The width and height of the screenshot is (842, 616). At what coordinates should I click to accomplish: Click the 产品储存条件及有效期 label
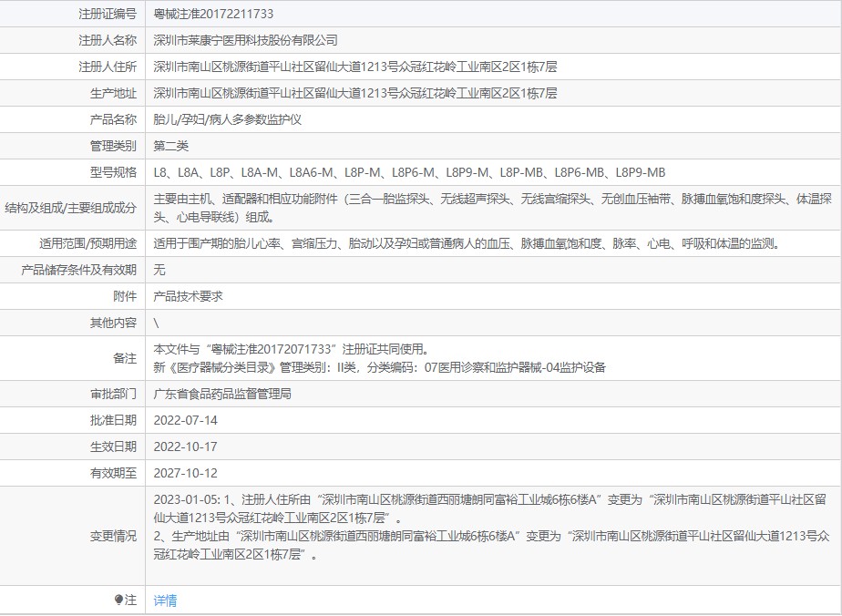[x=79, y=270]
